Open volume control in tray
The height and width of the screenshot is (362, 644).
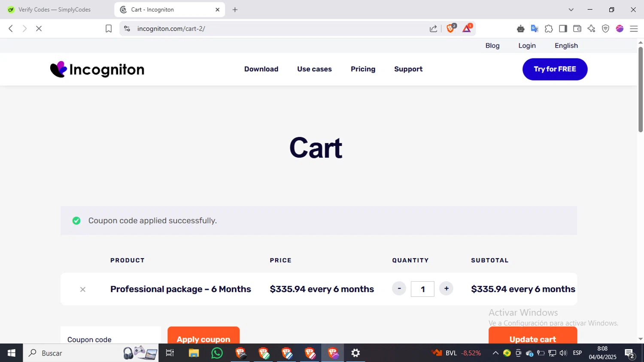click(563, 353)
